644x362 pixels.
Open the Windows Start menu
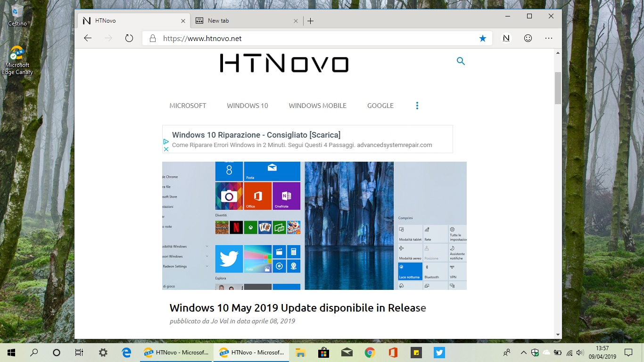pos(11,352)
